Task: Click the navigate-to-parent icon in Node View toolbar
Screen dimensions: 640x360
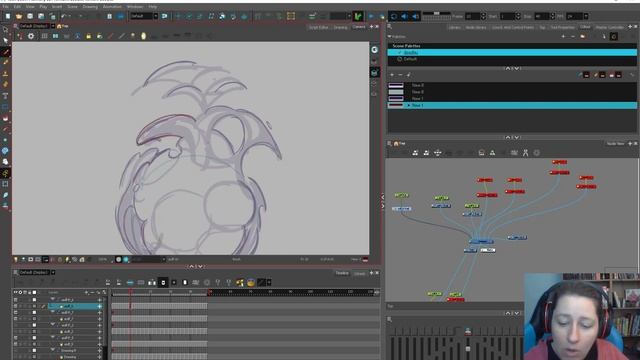Action: pos(438,153)
